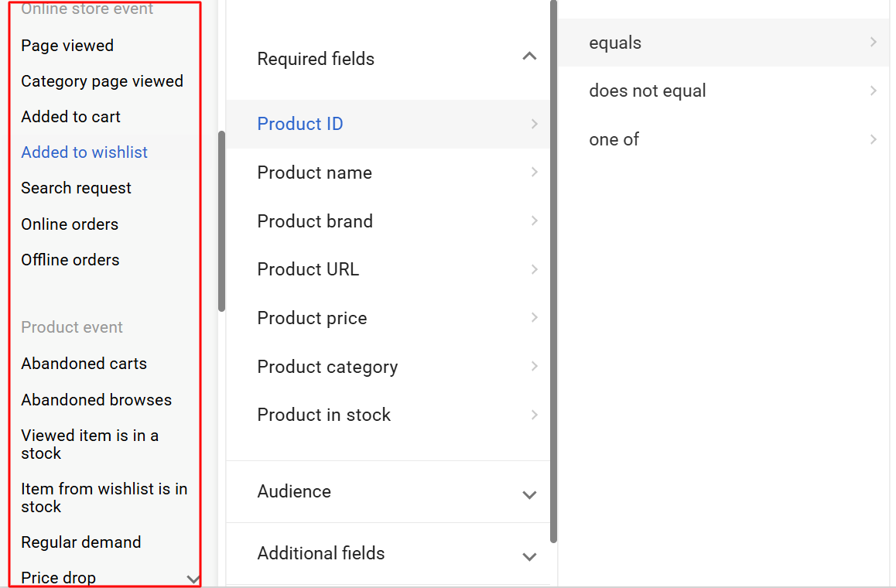Collapse the Required fields section
The height and width of the screenshot is (588, 896).
(x=529, y=56)
